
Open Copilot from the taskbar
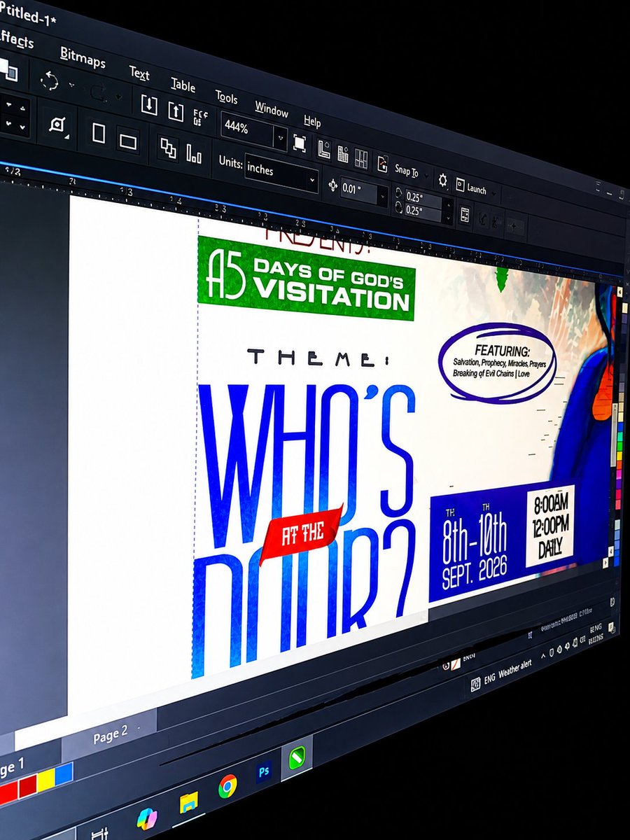coord(147,818)
